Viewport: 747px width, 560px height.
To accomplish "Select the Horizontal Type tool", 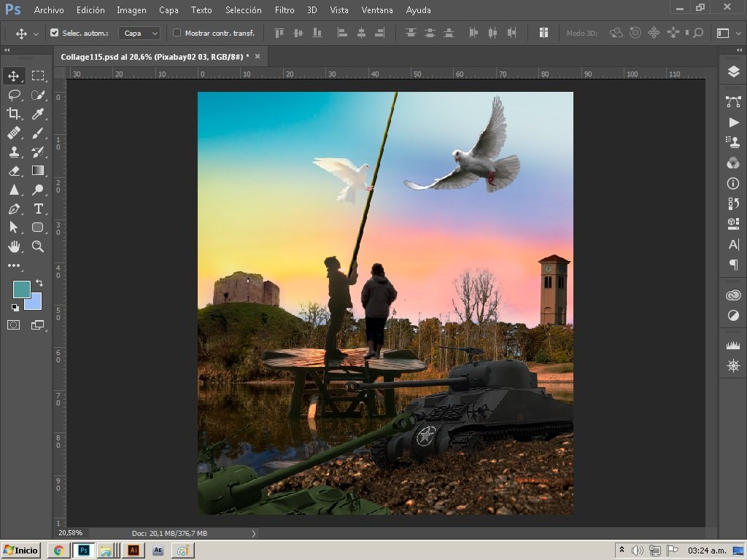I will click(38, 209).
